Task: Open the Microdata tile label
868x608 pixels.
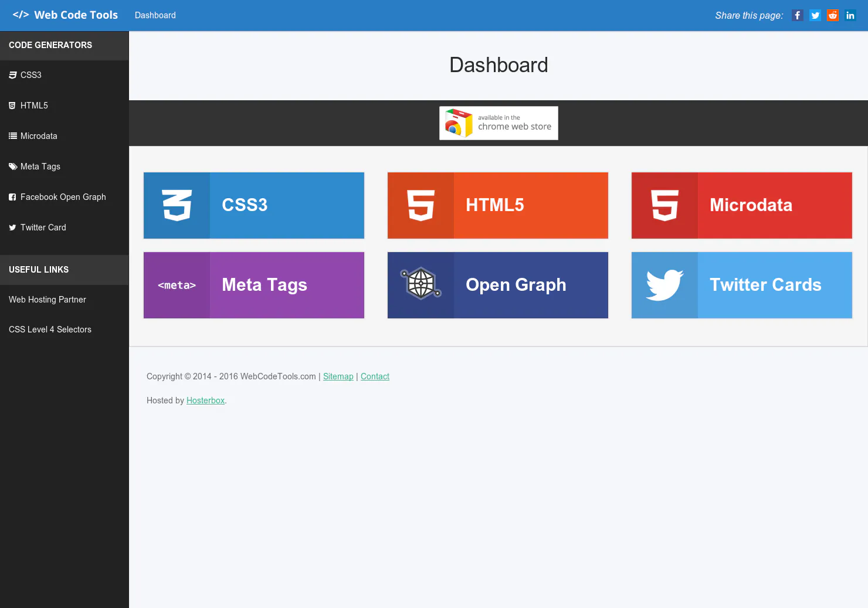Action: (x=751, y=205)
